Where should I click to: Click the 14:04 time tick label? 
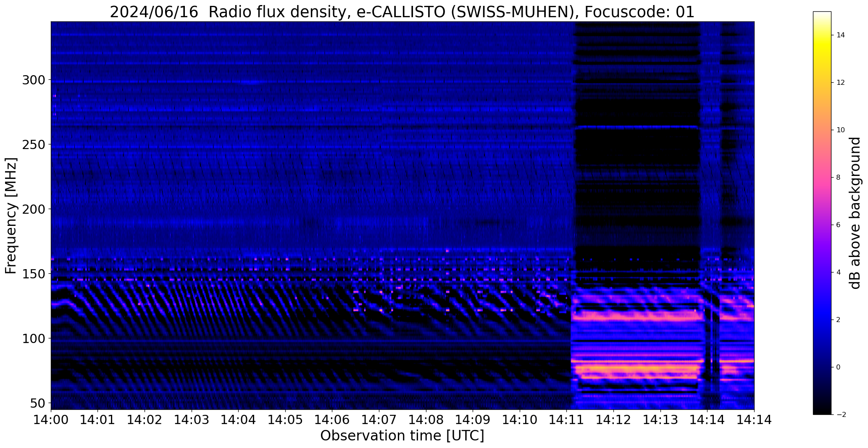click(x=239, y=420)
